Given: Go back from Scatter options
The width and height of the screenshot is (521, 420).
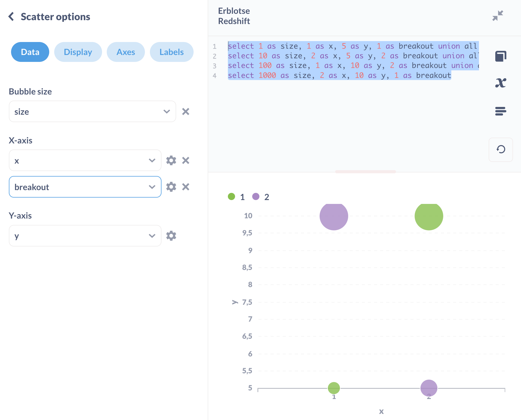Looking at the screenshot, I should point(12,17).
